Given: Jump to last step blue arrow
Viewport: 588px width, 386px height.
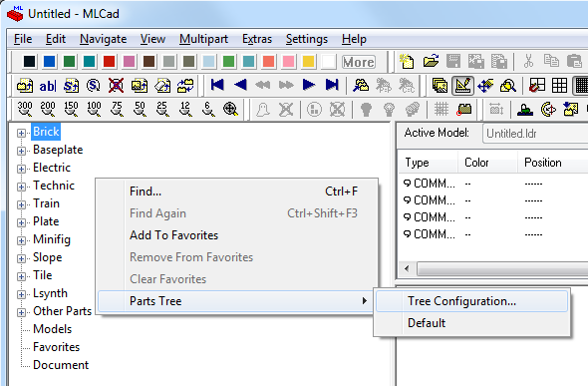Looking at the screenshot, I should tap(332, 85).
